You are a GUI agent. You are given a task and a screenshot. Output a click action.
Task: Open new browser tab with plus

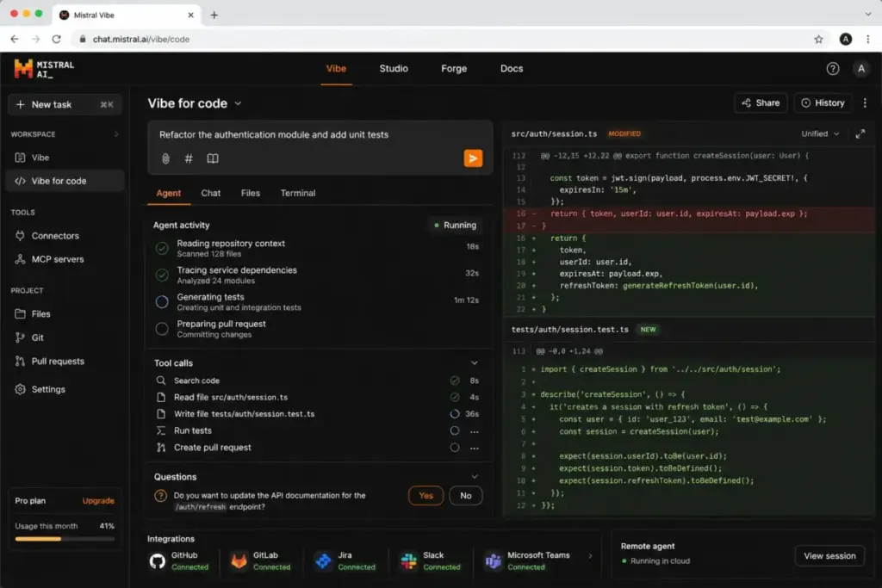click(214, 15)
